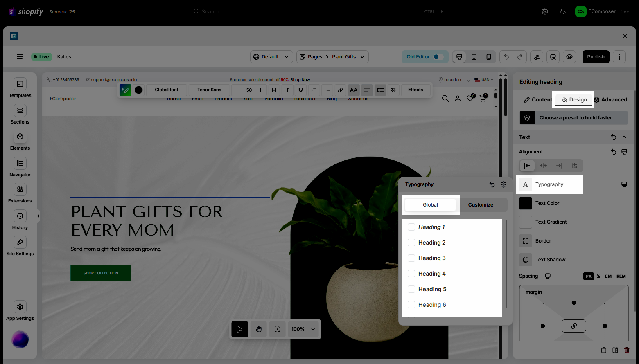Screen dimensions: 639x364
Task: Select the REM spacing unit
Action: coord(621,276)
